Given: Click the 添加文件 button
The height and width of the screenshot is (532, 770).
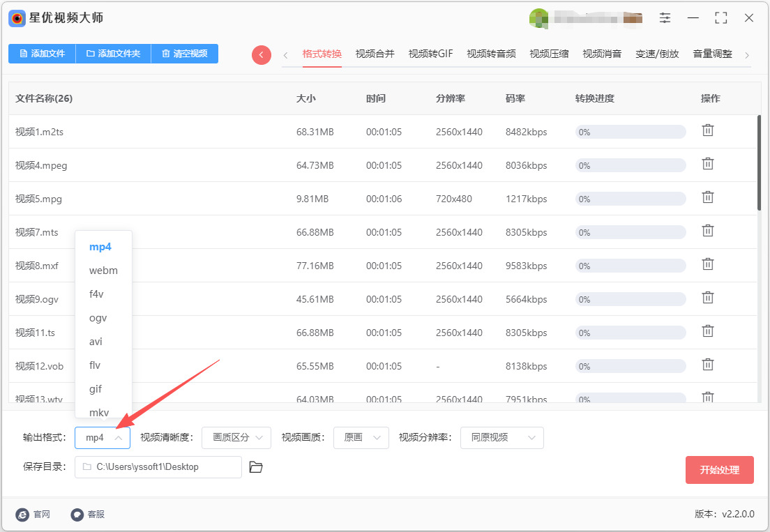Looking at the screenshot, I should click(43, 54).
